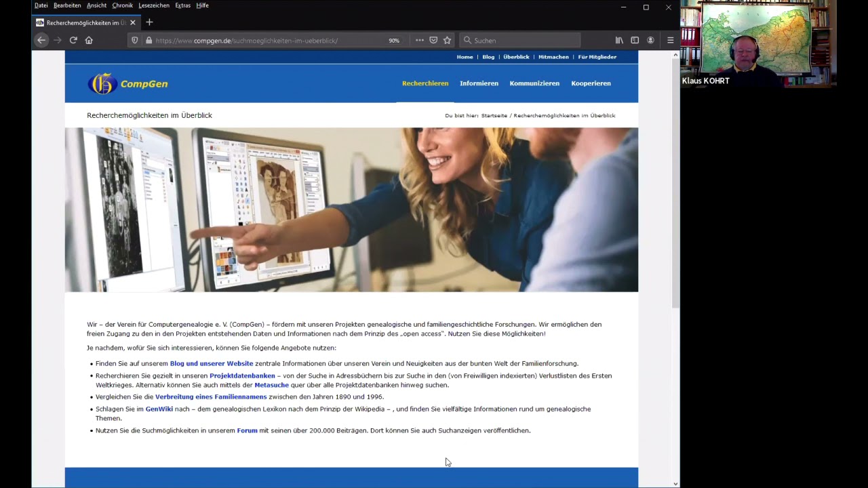Open the Projektdatenbanken link
This screenshot has height=488, width=868.
coord(242,376)
